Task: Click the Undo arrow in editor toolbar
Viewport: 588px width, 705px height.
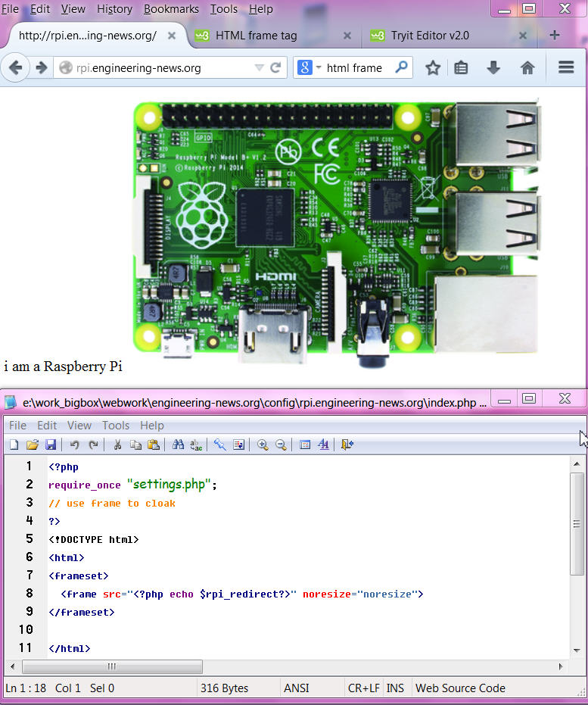Action: coord(74,445)
